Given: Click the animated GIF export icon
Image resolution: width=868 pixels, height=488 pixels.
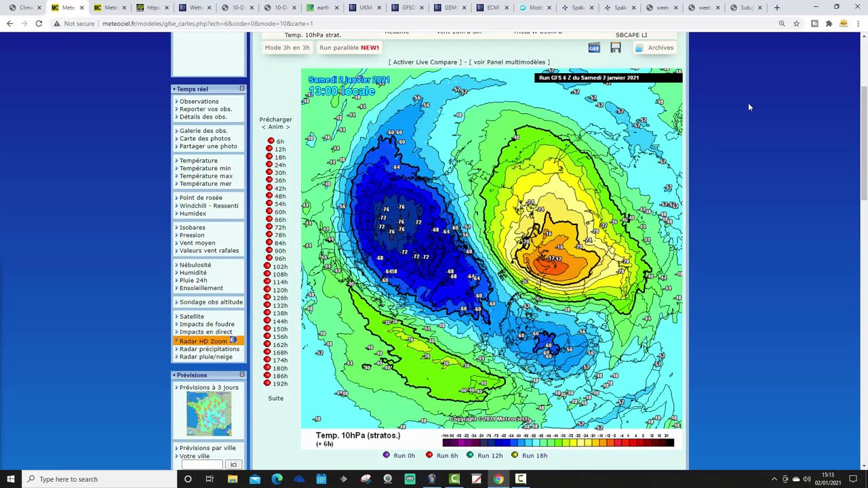Looking at the screenshot, I should click(x=594, y=47).
